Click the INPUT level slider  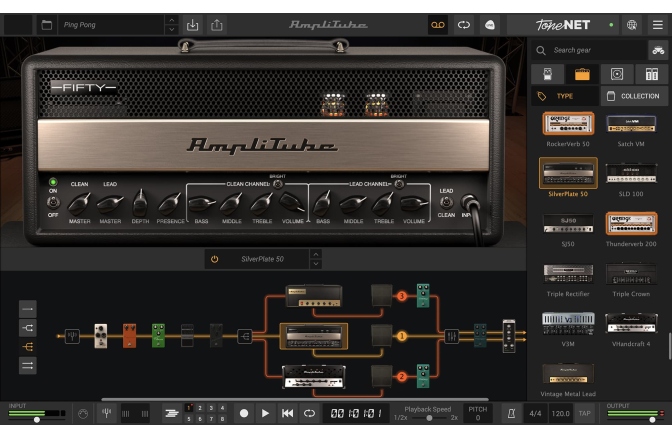click(37, 419)
